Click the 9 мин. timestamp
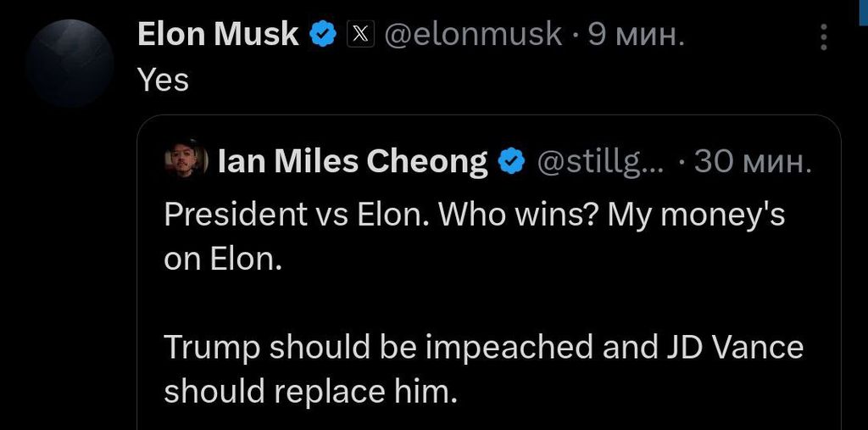 pyautogui.click(x=636, y=36)
